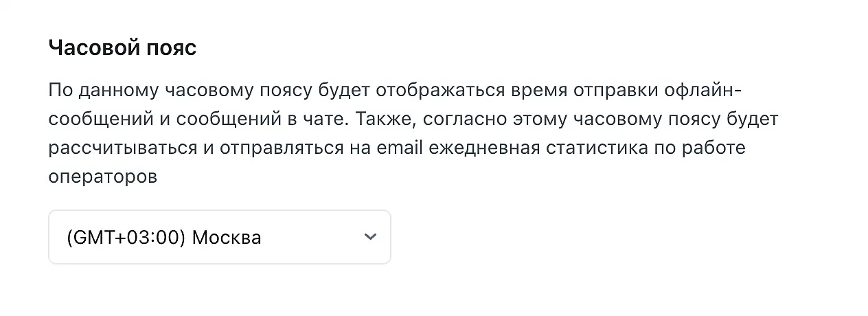This screenshot has height=316, width=868.
Task: Click the word "email" in the description
Action: [x=399, y=148]
